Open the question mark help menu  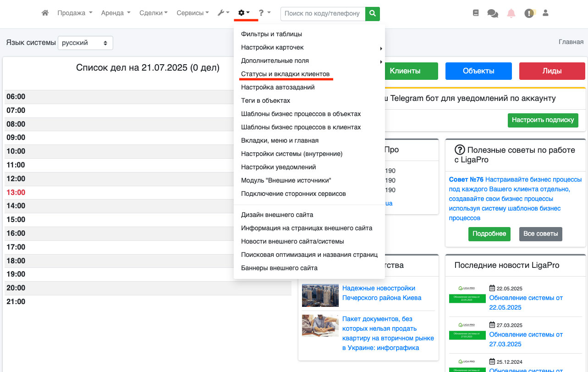click(264, 13)
